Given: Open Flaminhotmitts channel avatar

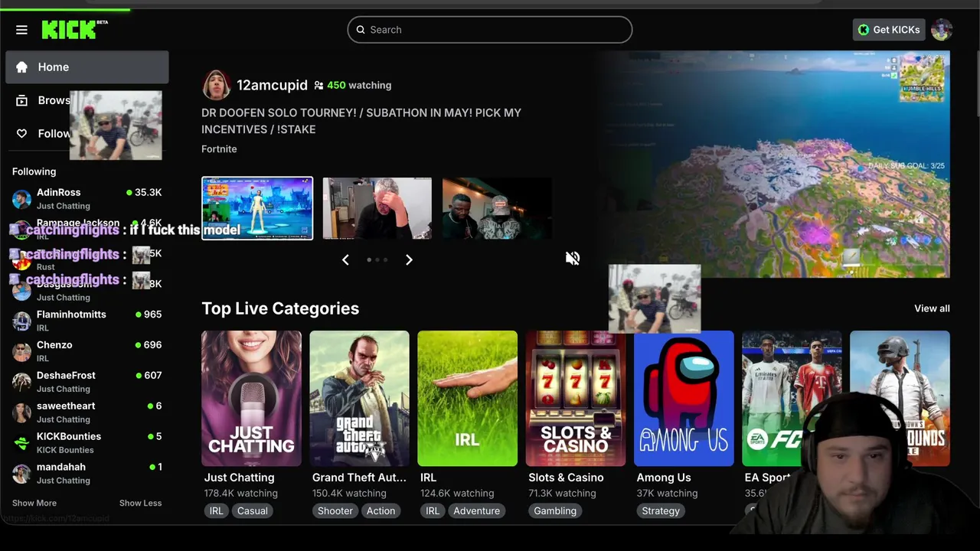Looking at the screenshot, I should pyautogui.click(x=22, y=321).
